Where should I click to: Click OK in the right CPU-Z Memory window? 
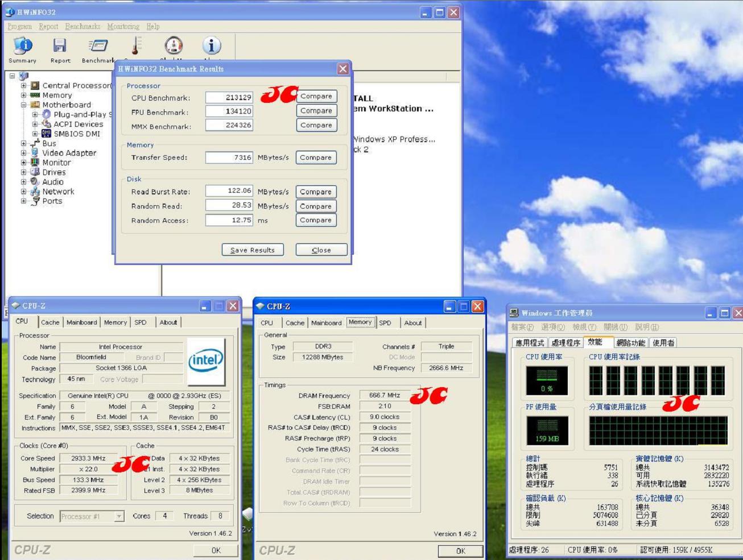pos(461,551)
